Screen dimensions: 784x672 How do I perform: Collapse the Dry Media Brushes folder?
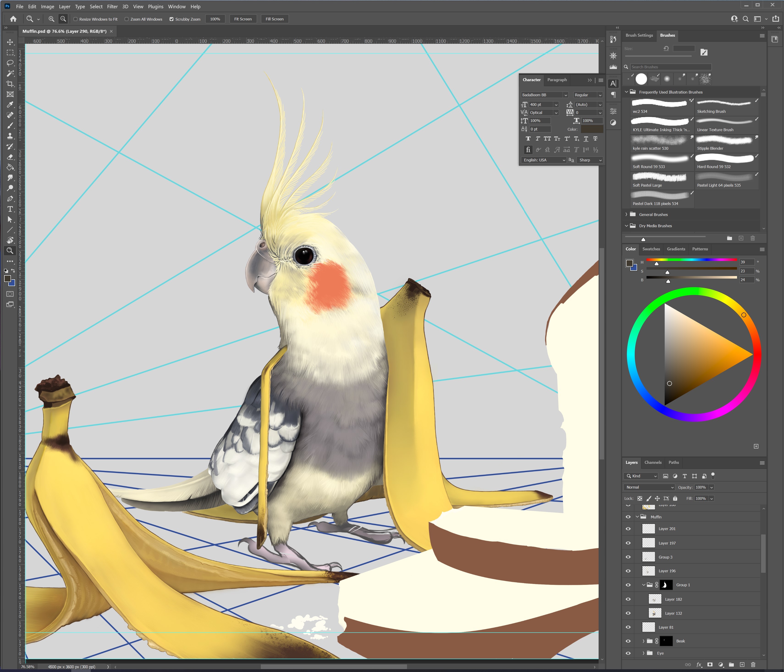coord(626,226)
